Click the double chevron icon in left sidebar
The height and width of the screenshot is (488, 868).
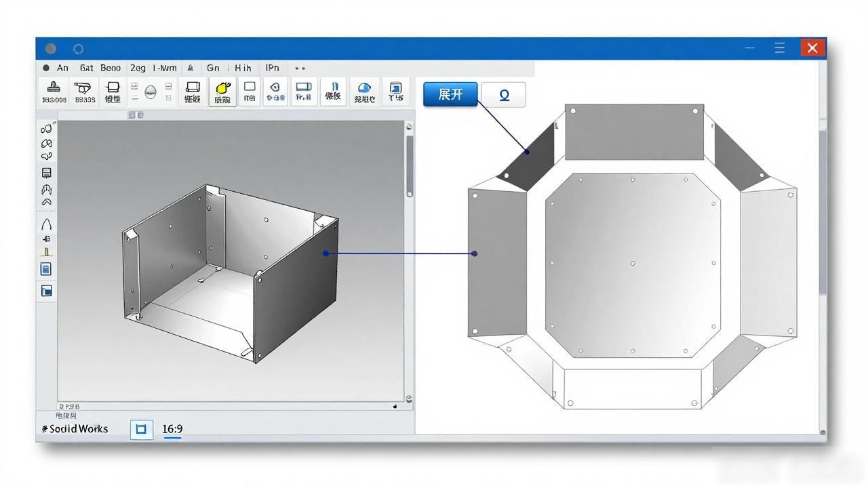click(47, 202)
